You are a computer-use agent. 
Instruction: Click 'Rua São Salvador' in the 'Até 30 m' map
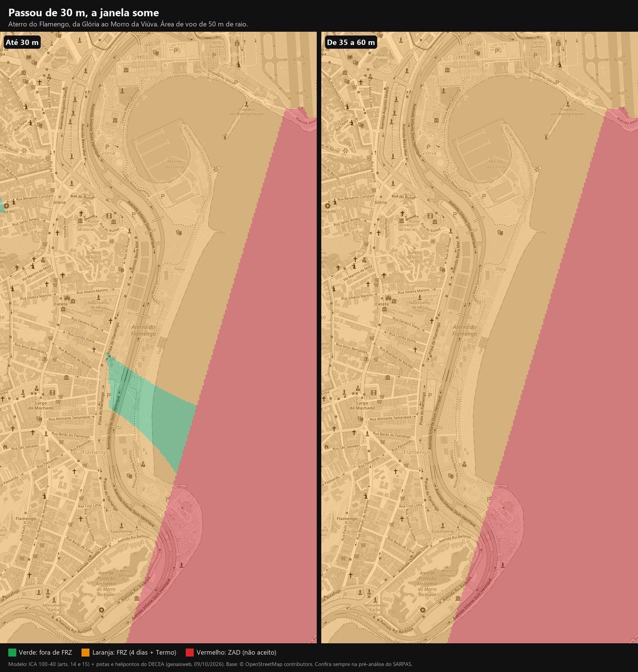[x=25, y=447]
